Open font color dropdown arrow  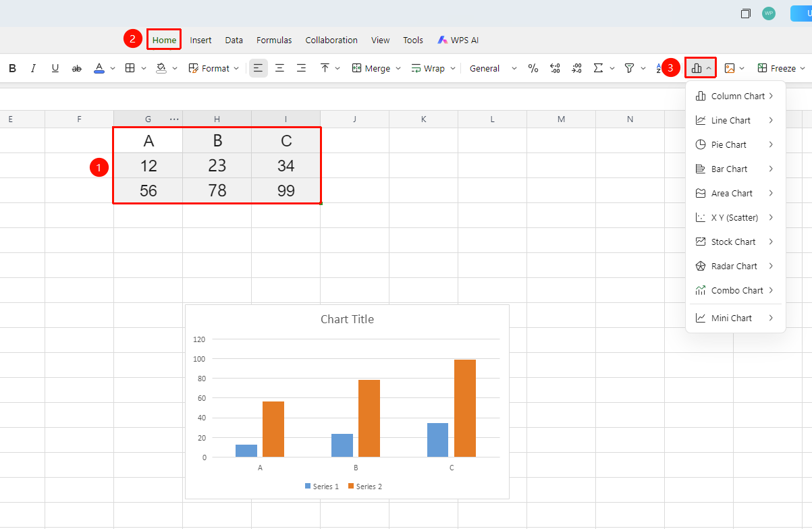[x=113, y=68]
